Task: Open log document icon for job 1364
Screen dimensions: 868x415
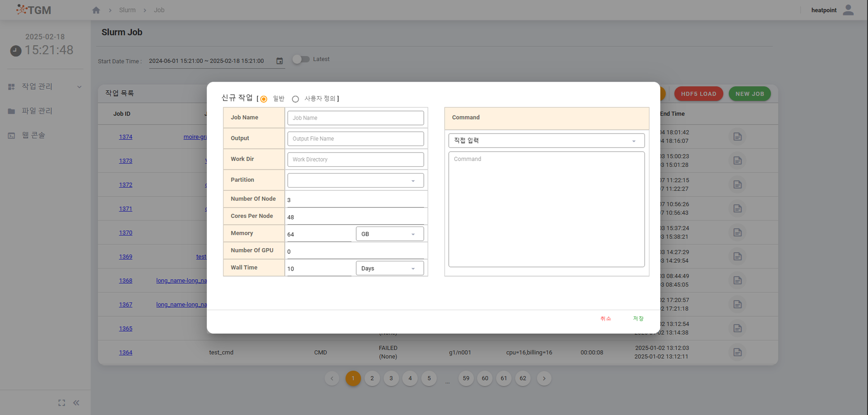Action: (x=737, y=352)
